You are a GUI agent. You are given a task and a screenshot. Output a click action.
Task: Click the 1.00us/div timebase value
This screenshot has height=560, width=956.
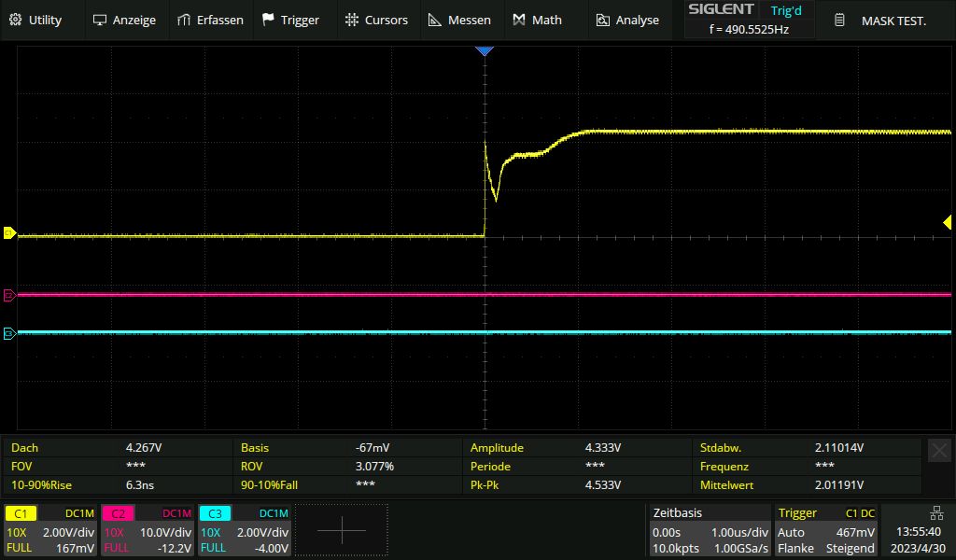739,532
